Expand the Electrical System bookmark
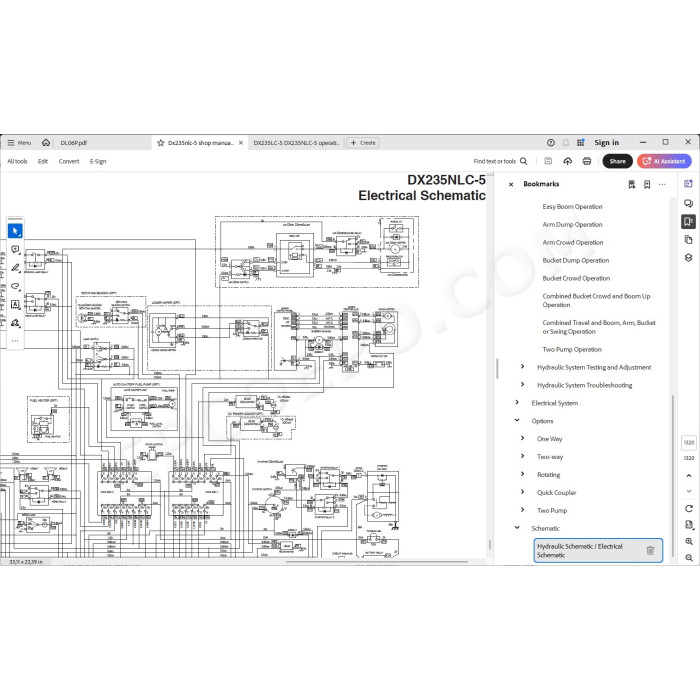 pyautogui.click(x=517, y=402)
